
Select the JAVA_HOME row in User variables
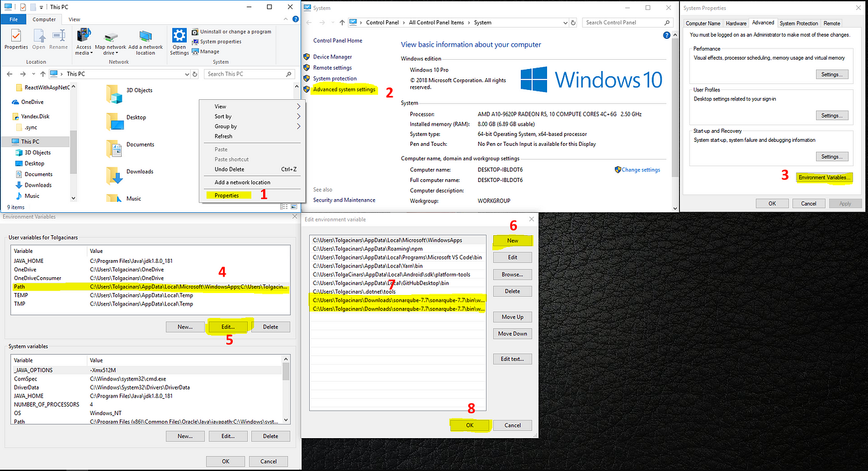150,261
